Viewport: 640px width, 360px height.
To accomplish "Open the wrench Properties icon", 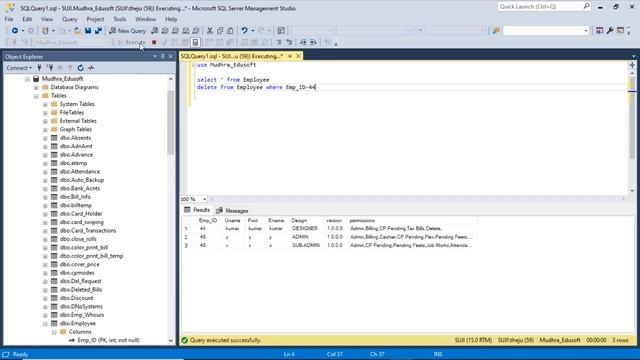I will (610, 31).
